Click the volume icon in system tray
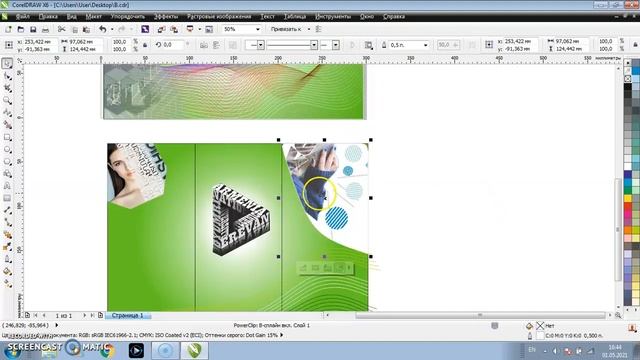The image size is (640, 360). point(556,351)
